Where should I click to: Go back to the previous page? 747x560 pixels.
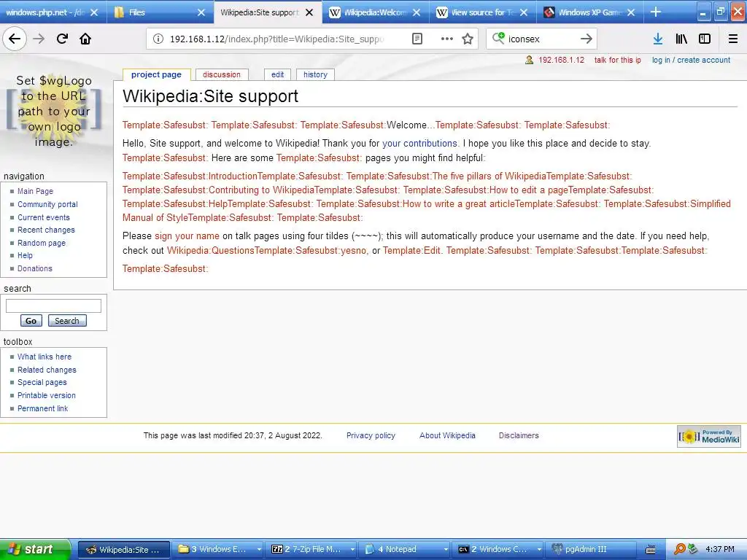(x=15, y=39)
